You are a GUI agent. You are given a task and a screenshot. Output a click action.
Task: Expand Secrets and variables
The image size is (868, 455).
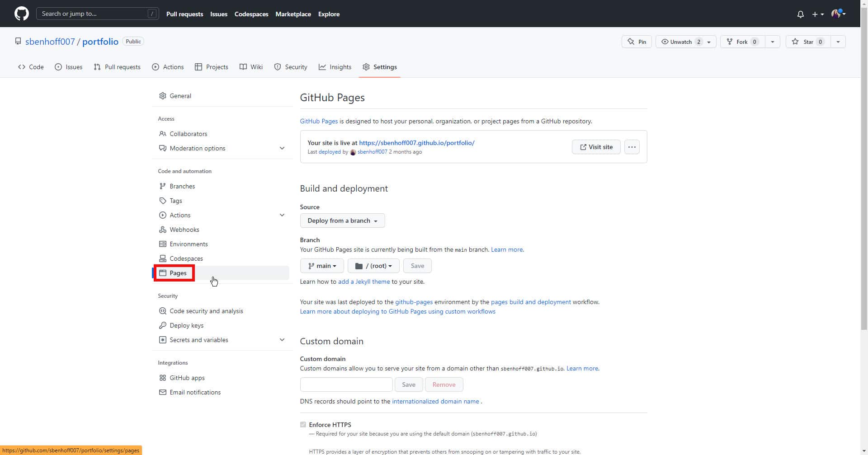coord(222,340)
